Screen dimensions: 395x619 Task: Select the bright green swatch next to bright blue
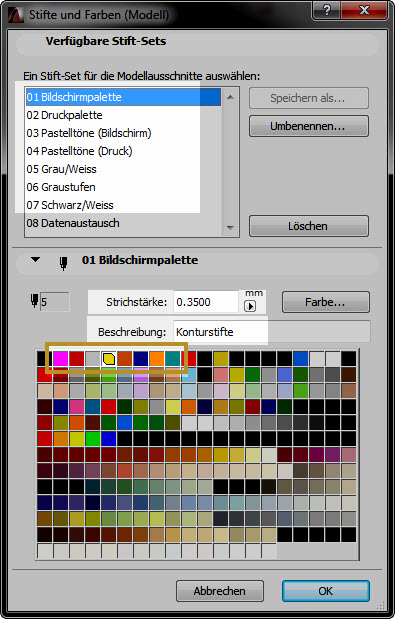93,439
